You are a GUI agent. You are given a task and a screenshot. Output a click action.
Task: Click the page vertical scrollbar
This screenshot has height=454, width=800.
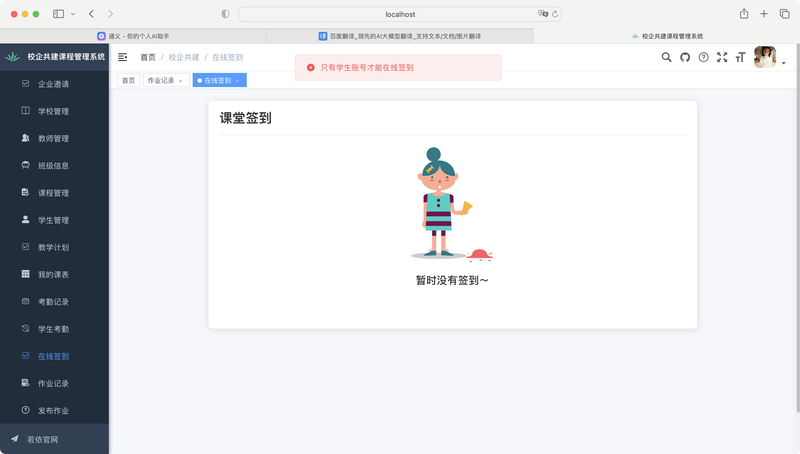click(797, 230)
